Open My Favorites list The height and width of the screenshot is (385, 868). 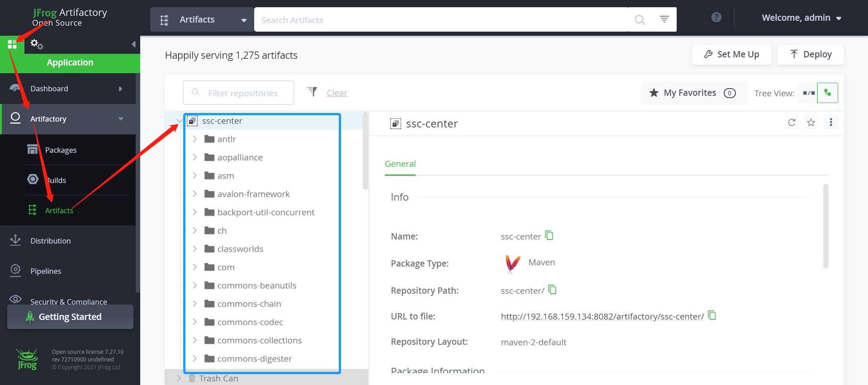(x=694, y=93)
